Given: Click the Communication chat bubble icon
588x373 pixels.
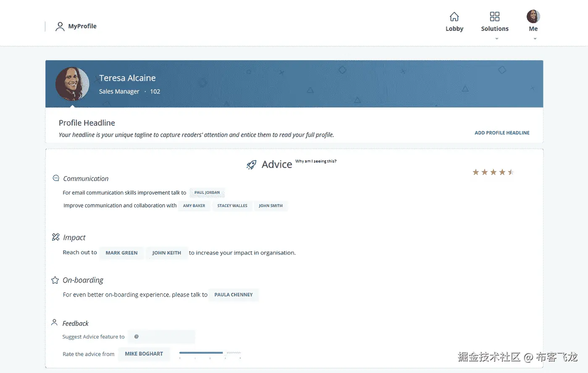Looking at the screenshot, I should click(x=56, y=178).
